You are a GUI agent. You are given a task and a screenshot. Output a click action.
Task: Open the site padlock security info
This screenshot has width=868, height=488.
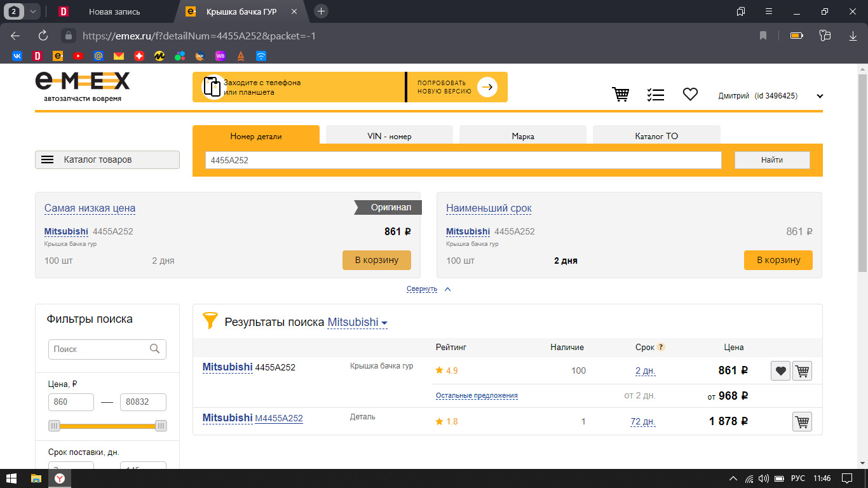(68, 36)
